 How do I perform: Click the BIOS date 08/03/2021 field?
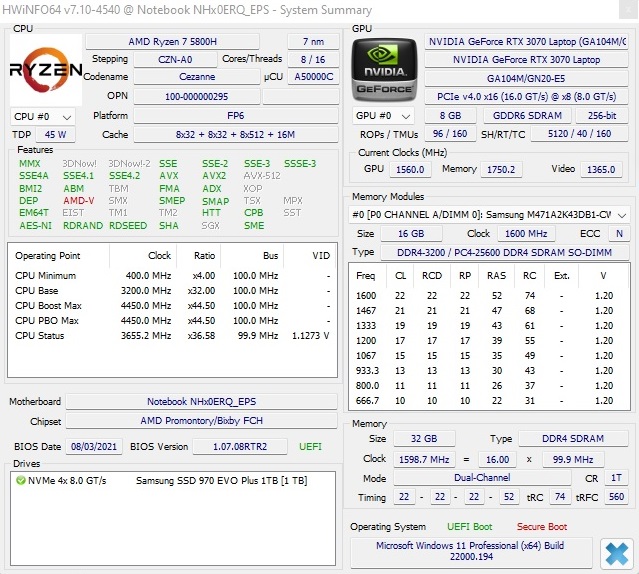[x=94, y=446]
